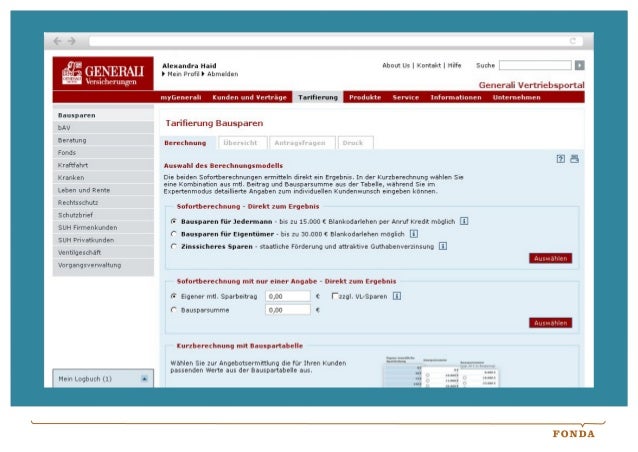The height and width of the screenshot is (452, 638).
Task: Open myGenerali menu
Action: point(181,97)
